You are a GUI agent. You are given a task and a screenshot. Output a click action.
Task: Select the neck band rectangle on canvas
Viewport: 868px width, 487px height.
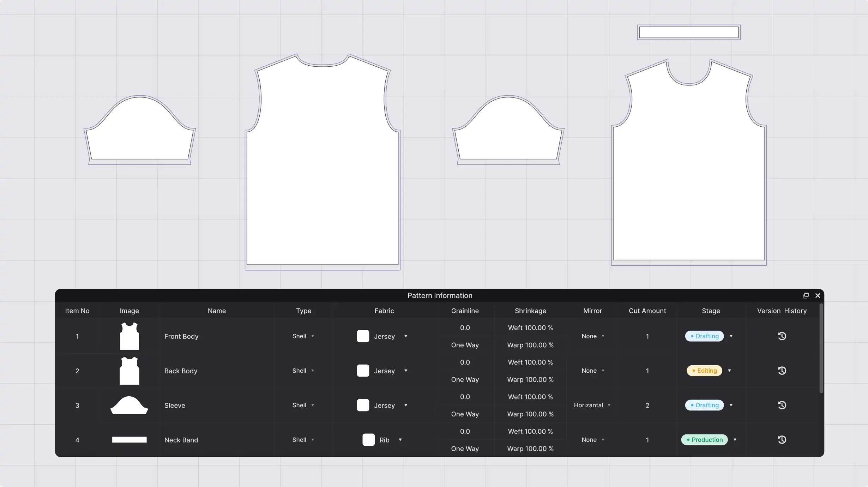coord(689,32)
